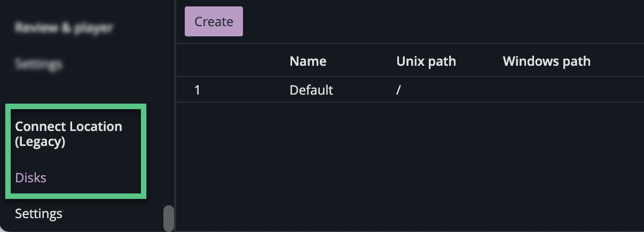Click the sidebar scrollbar handle
Image resolution: width=644 pixels, height=232 pixels.
tap(169, 218)
